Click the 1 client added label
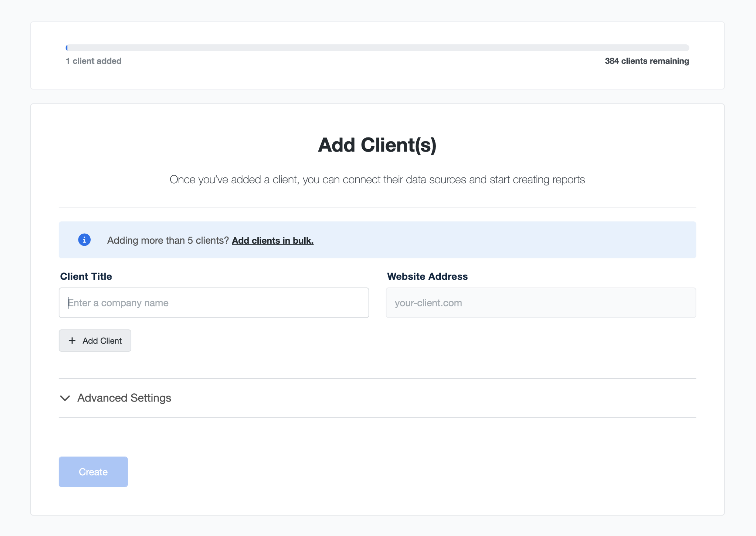 click(x=94, y=61)
